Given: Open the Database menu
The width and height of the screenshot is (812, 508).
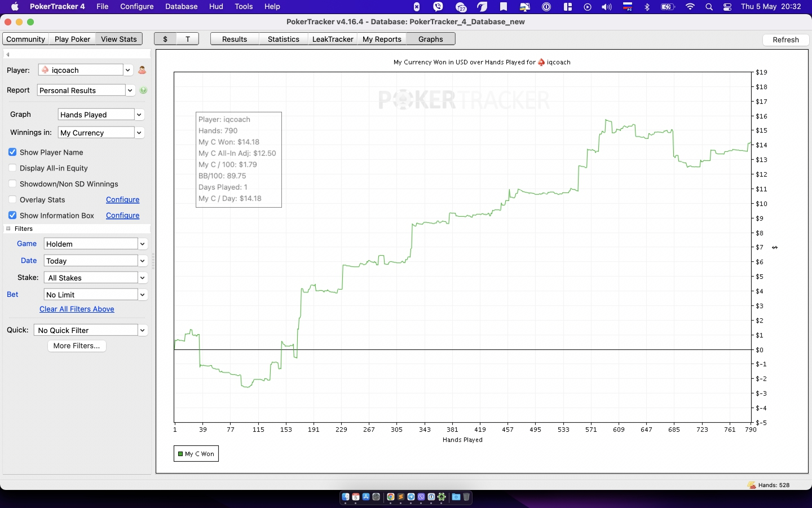Looking at the screenshot, I should [x=181, y=7].
